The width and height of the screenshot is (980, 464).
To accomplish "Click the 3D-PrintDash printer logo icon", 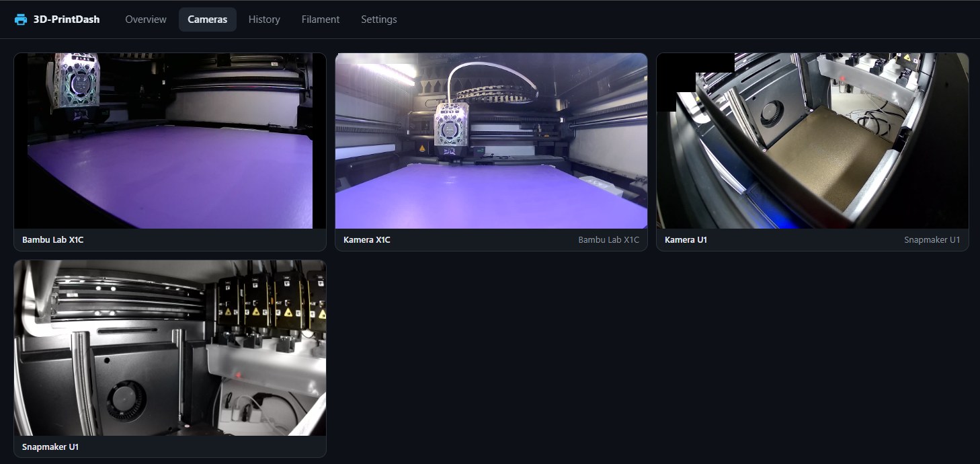I will coord(21,20).
